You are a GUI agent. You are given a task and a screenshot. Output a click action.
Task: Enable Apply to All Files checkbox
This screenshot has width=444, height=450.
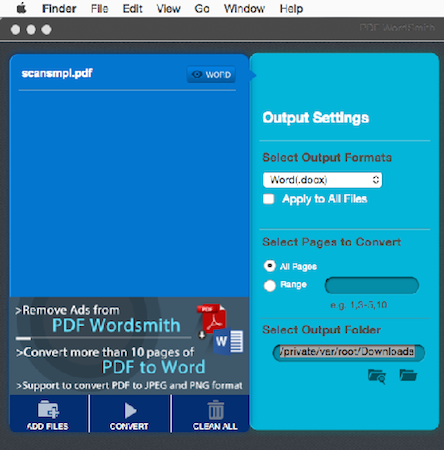[x=268, y=199]
